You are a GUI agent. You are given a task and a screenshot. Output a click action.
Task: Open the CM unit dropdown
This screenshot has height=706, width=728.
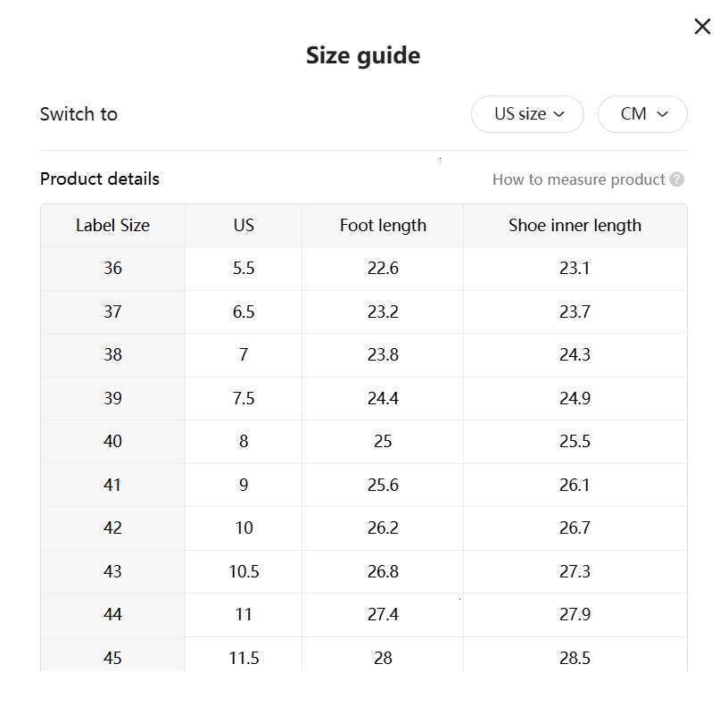click(642, 114)
